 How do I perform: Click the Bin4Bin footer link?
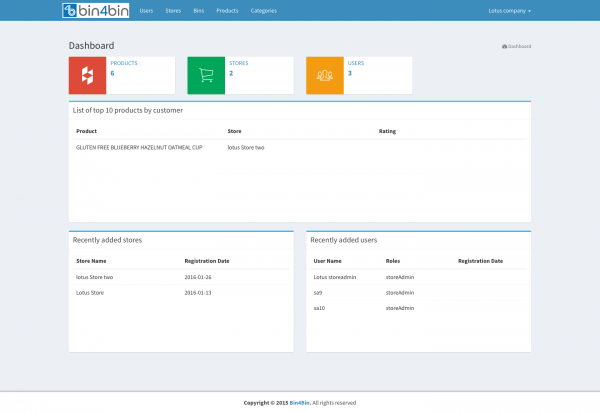click(x=298, y=403)
